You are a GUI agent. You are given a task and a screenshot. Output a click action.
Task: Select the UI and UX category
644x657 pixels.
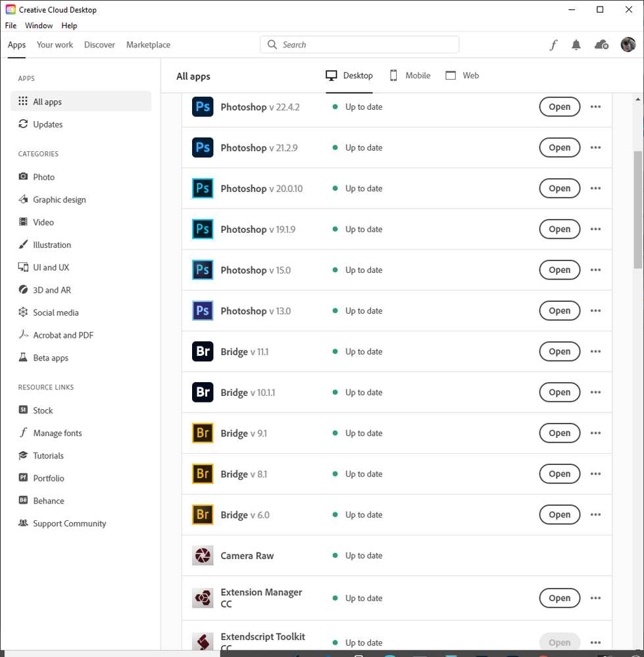click(x=43, y=267)
